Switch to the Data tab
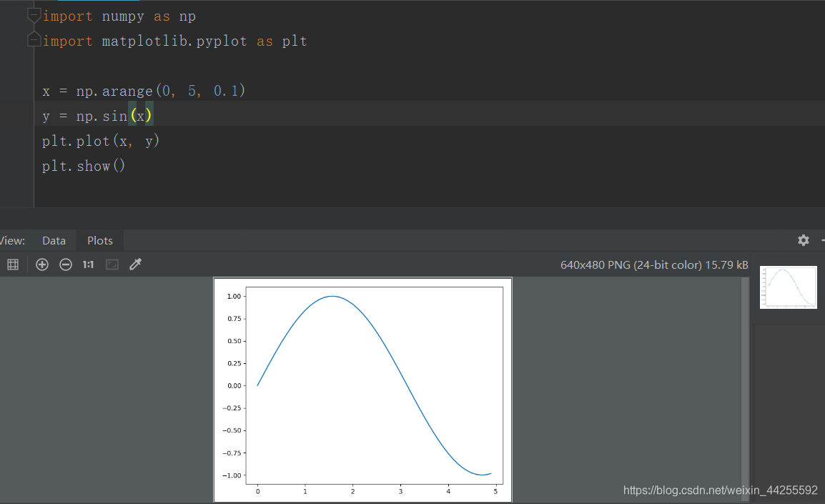The image size is (825, 504). point(54,240)
